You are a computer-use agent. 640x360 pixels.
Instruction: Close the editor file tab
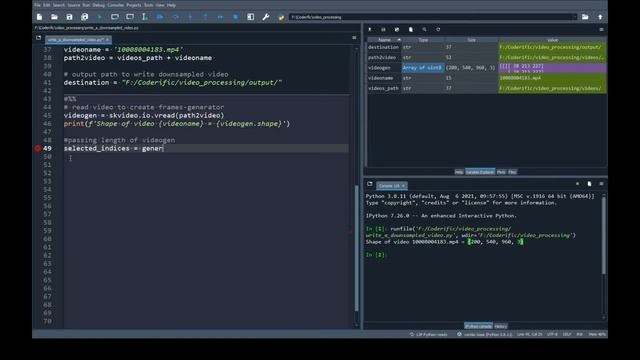tap(107, 40)
